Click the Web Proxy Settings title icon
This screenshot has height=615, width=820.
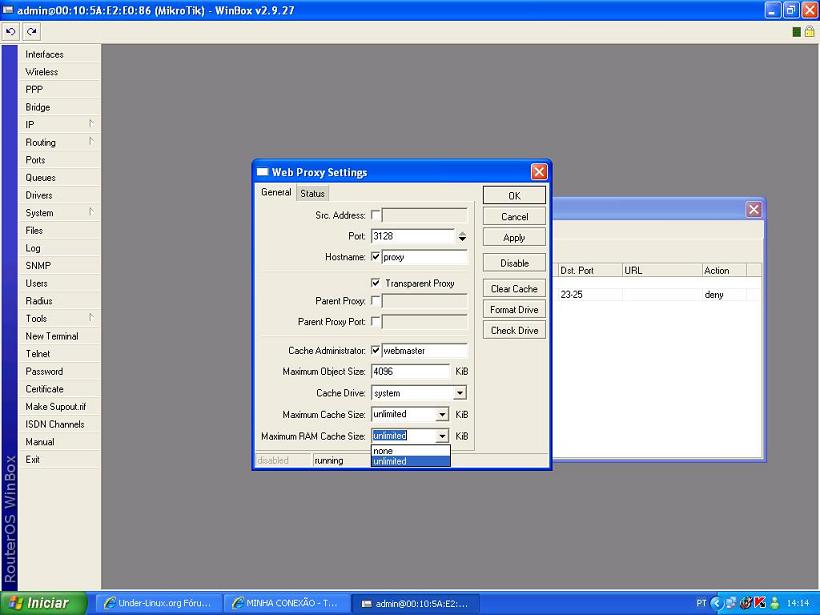pyautogui.click(x=262, y=172)
